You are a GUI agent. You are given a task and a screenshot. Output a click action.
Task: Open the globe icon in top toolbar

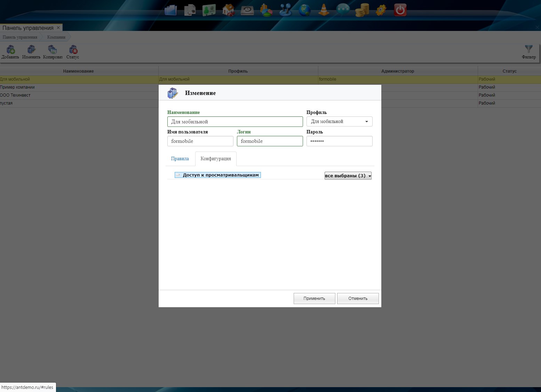[x=305, y=10]
